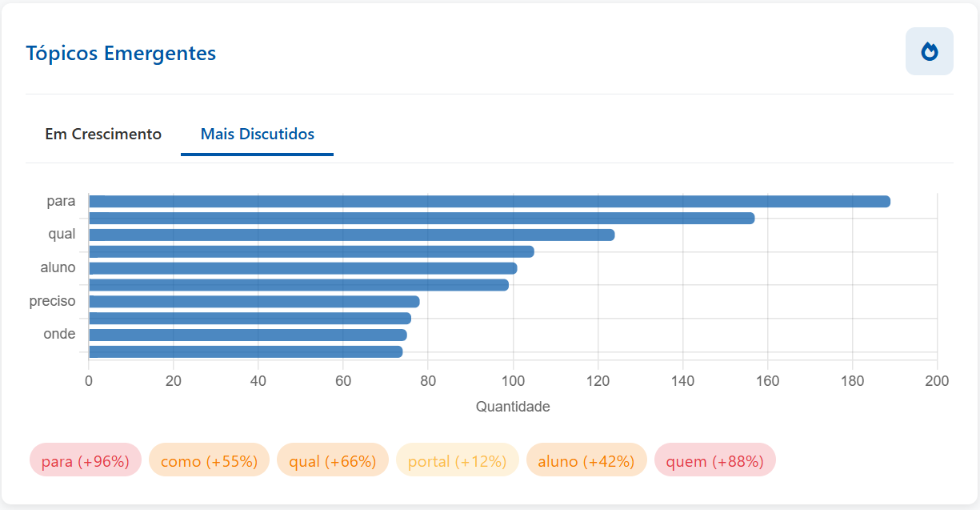Click the bottom-most bar in chart

[245, 351]
